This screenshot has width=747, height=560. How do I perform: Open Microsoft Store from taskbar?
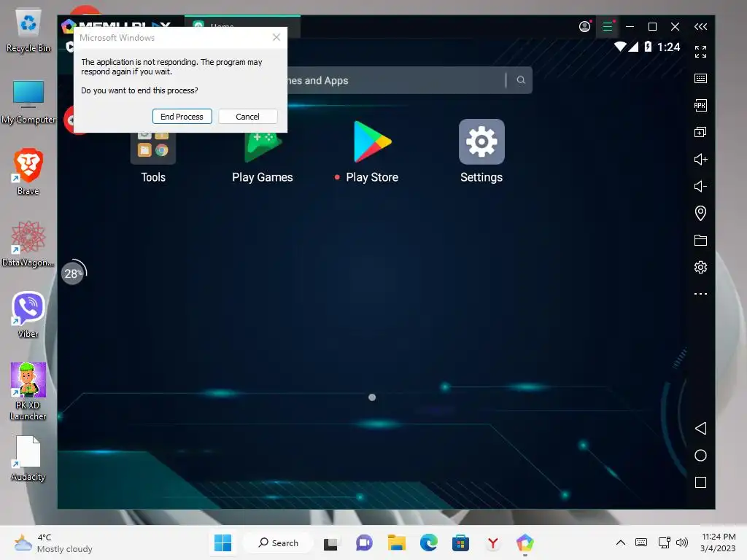461,542
